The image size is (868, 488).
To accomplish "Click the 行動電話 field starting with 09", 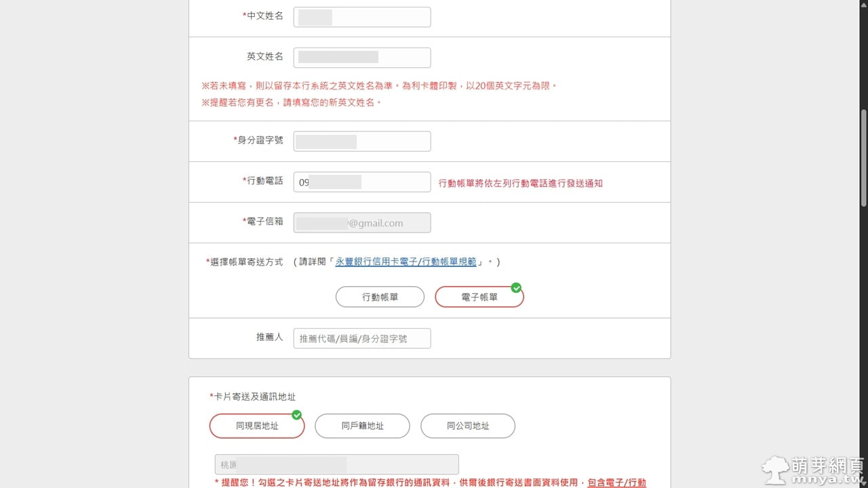I will [362, 182].
